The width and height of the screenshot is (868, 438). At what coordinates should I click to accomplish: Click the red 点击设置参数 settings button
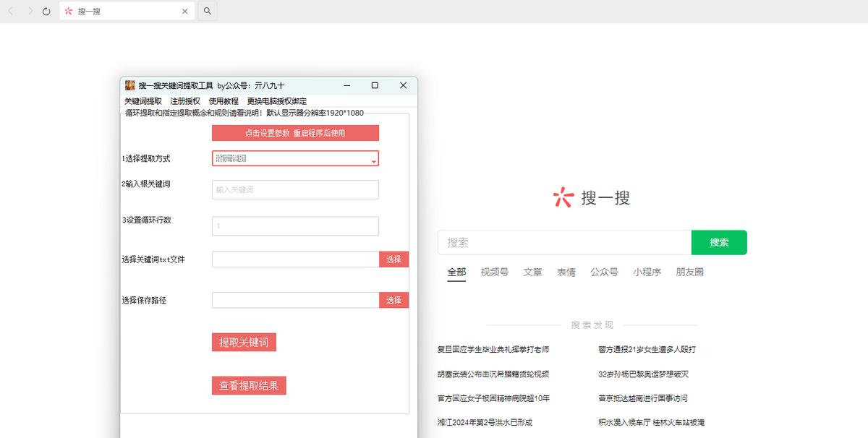(295, 133)
